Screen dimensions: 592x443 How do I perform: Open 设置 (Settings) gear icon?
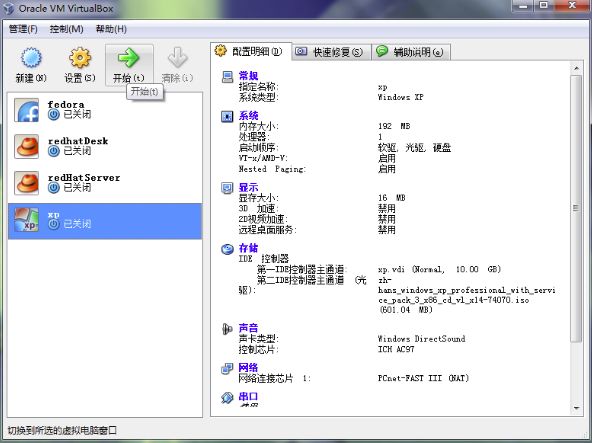(x=80, y=58)
